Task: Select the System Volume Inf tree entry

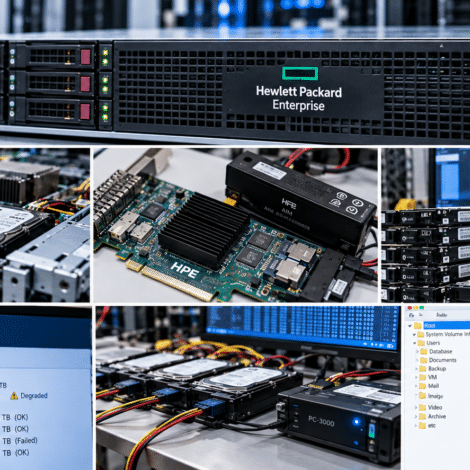Action: pos(447,334)
